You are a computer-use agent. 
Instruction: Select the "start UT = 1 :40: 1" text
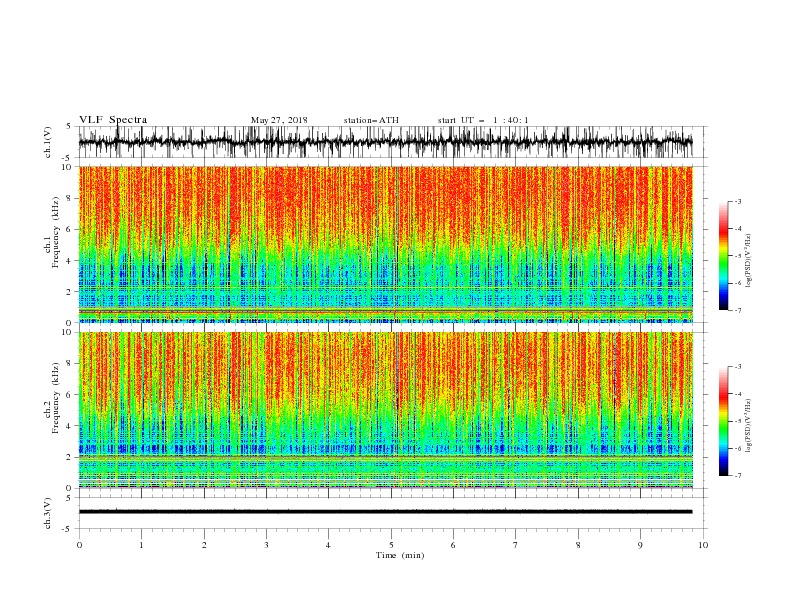[x=483, y=120]
